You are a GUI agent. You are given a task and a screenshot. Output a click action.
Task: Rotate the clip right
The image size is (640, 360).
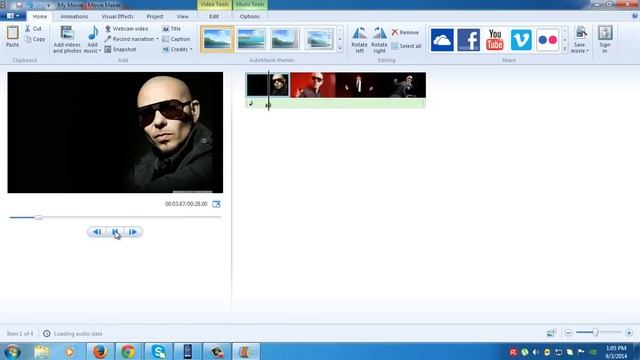point(379,40)
